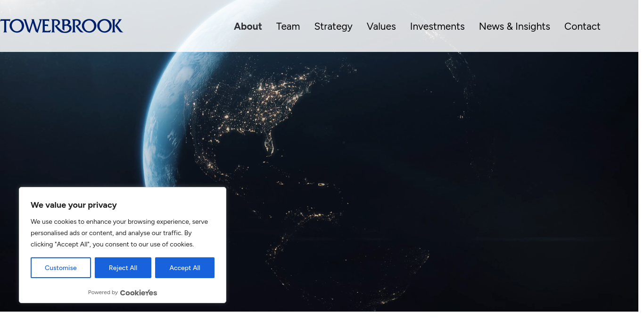644x322 pixels.
Task: Reject all cookies
Action: [x=123, y=268]
